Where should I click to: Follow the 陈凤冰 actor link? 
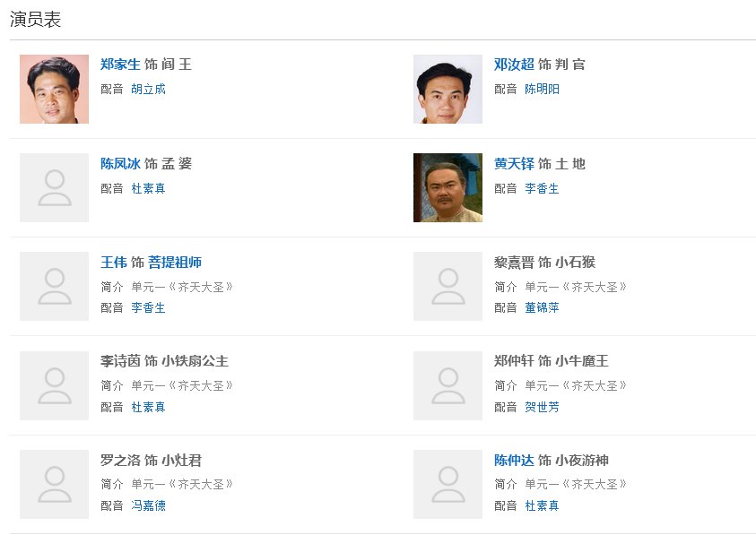(x=120, y=163)
